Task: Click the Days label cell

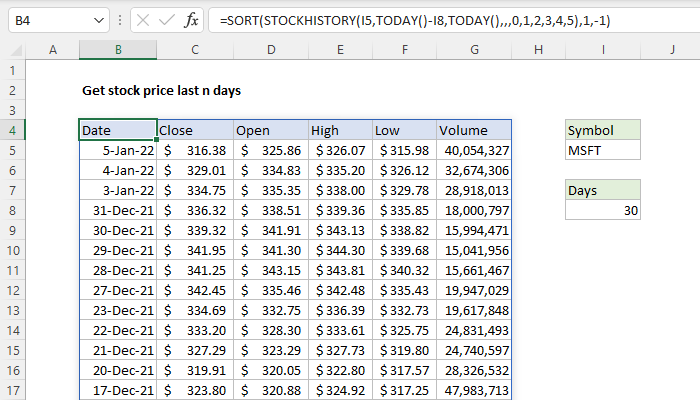Action: [602, 190]
